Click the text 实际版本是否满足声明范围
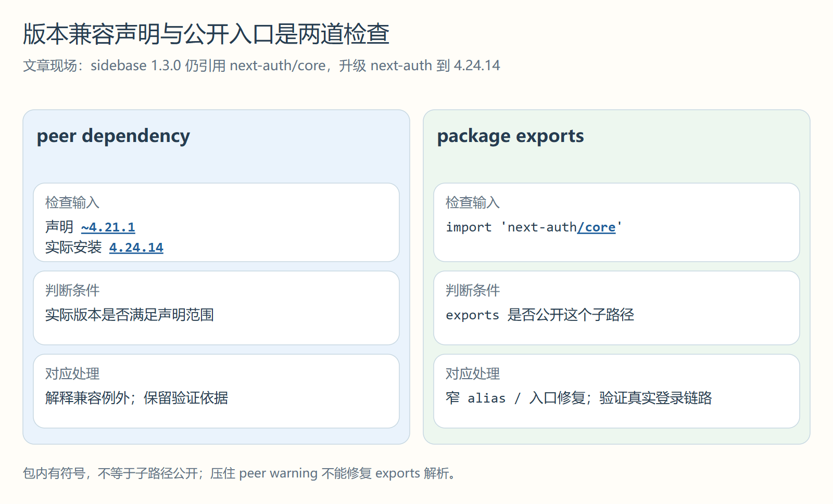833x504 pixels. (x=130, y=315)
